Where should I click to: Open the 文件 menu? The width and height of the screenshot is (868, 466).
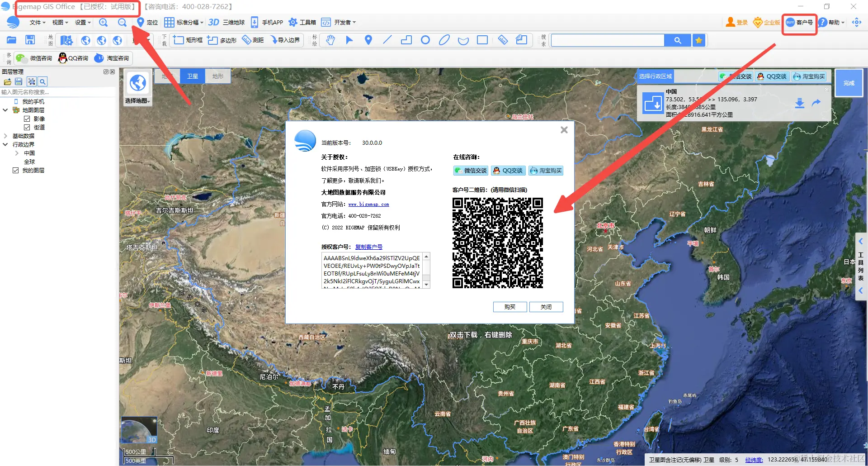38,22
